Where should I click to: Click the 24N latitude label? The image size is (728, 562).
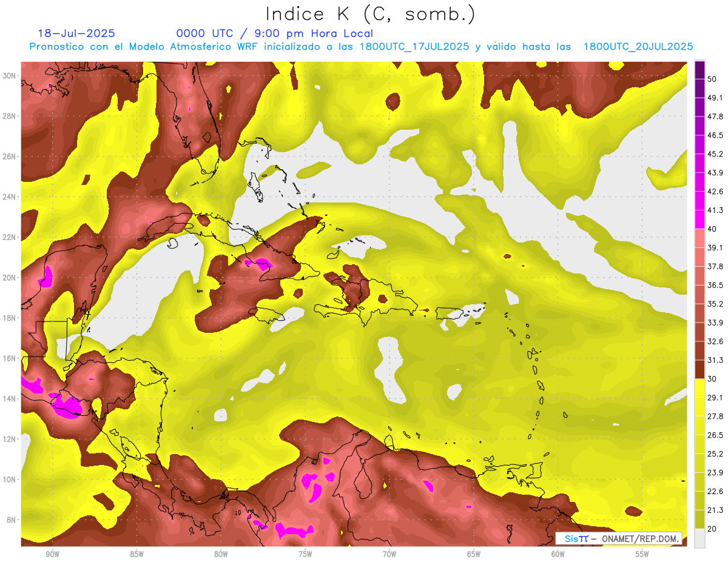click(9, 197)
